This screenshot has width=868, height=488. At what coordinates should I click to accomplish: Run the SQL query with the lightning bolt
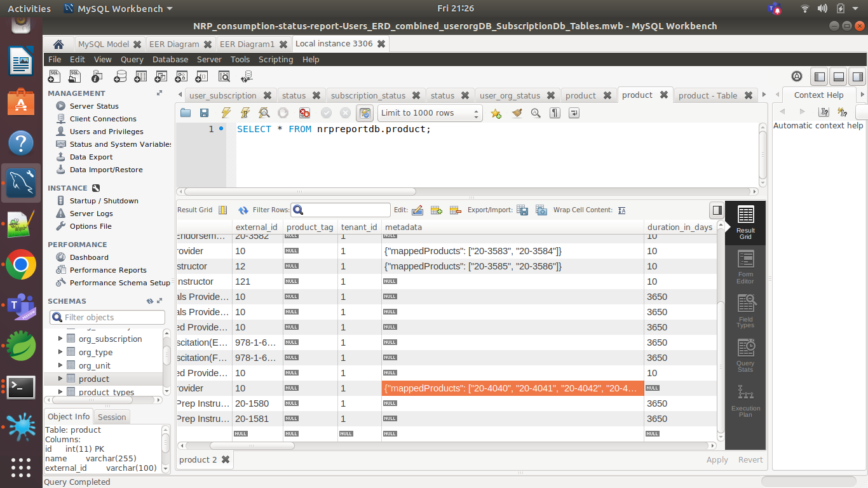(x=226, y=112)
